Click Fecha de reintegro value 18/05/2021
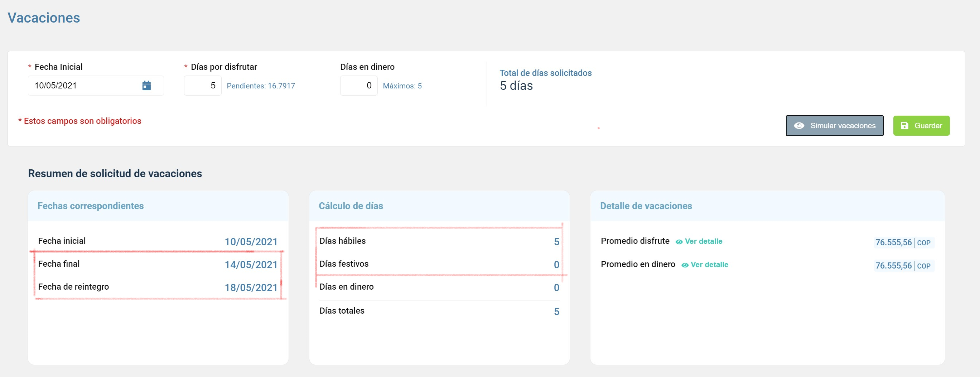Screen dimensions: 980x377 (251, 287)
